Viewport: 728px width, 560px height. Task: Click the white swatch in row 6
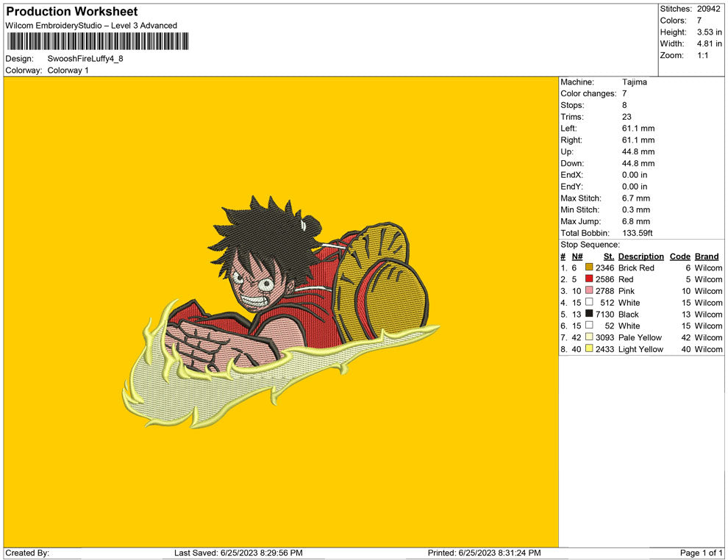click(589, 326)
